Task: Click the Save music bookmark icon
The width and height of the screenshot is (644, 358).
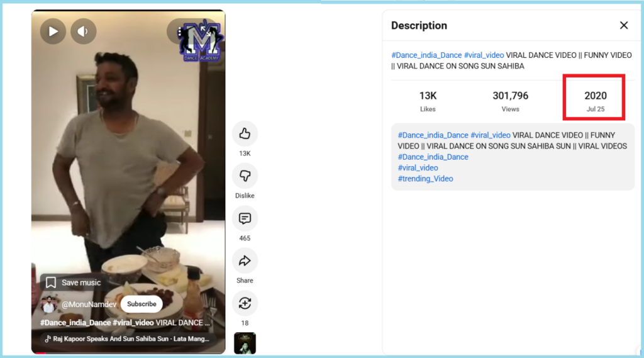Action: pos(51,282)
